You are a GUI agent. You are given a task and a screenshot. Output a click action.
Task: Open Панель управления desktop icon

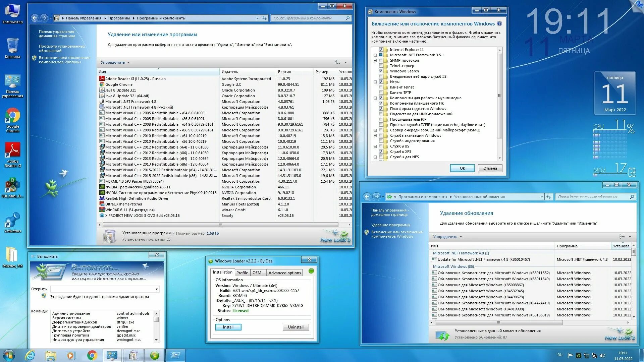(12, 86)
